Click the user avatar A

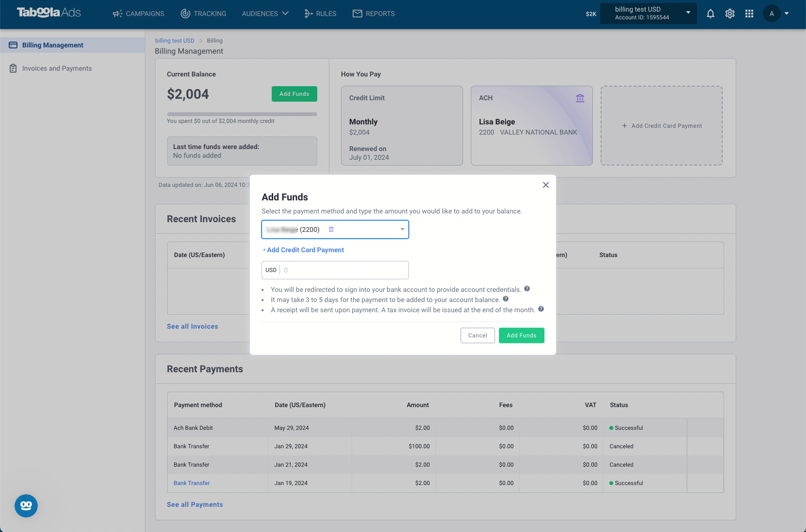[x=772, y=14]
